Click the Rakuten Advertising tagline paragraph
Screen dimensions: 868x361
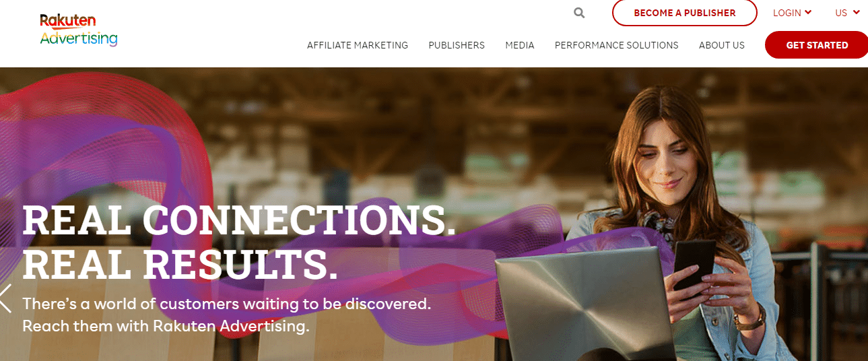226,315
